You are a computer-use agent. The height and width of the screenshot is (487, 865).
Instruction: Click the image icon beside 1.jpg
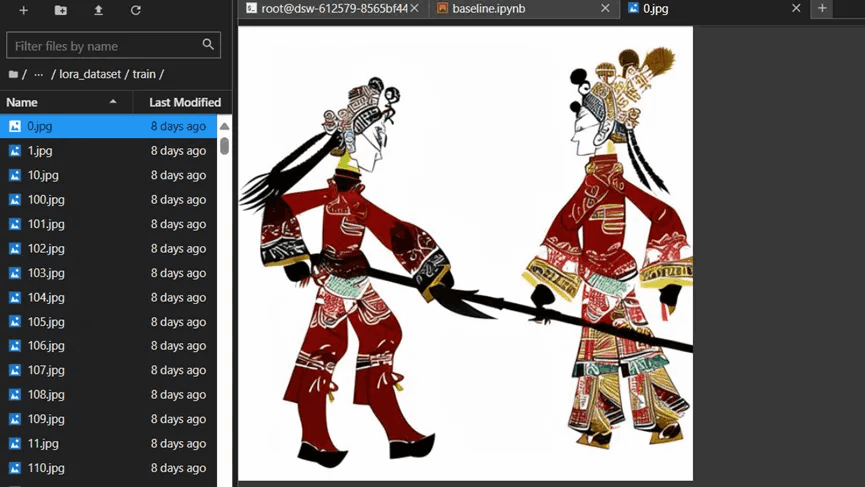[15, 151]
